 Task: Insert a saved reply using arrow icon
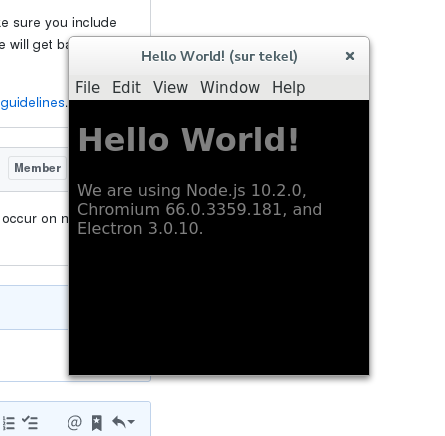click(x=119, y=422)
